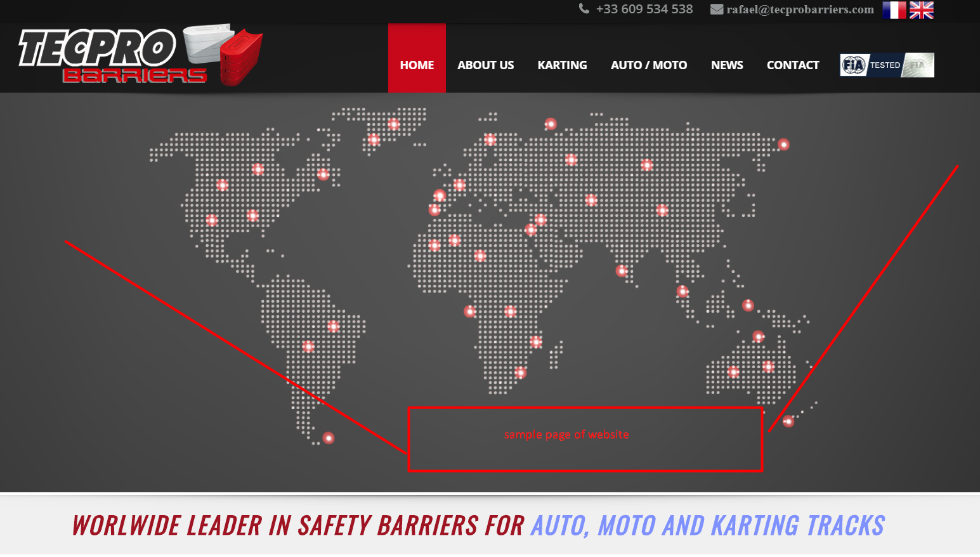
Task: Open the NEWS page
Action: [x=727, y=65]
